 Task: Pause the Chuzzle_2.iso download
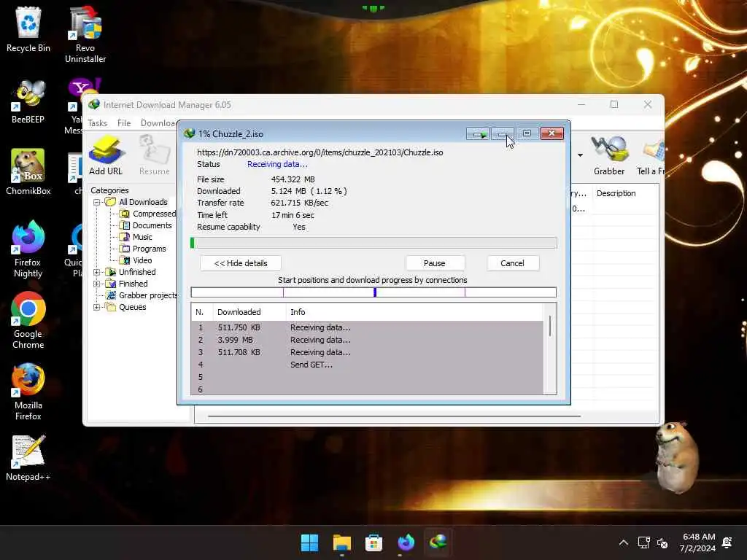[435, 263]
